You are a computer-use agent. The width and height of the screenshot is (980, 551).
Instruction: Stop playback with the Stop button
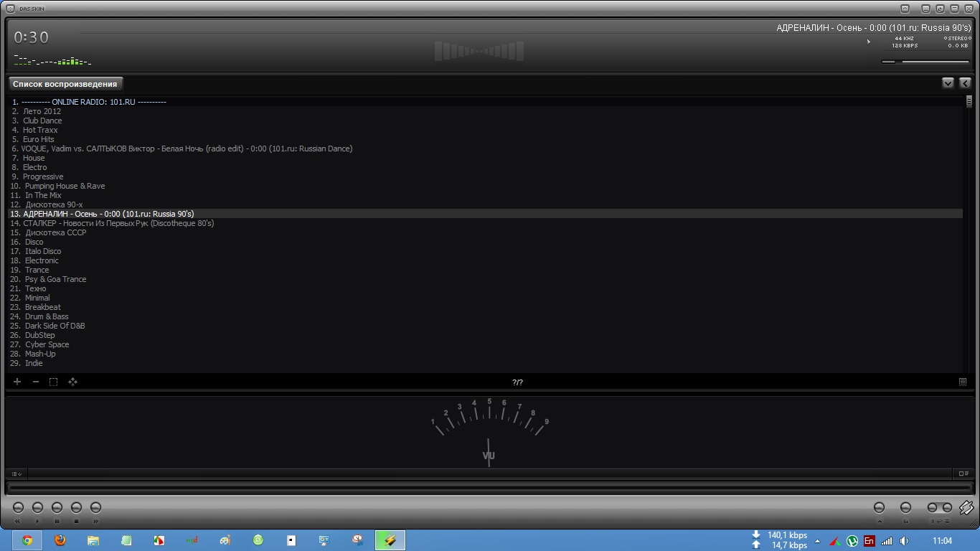point(76,508)
